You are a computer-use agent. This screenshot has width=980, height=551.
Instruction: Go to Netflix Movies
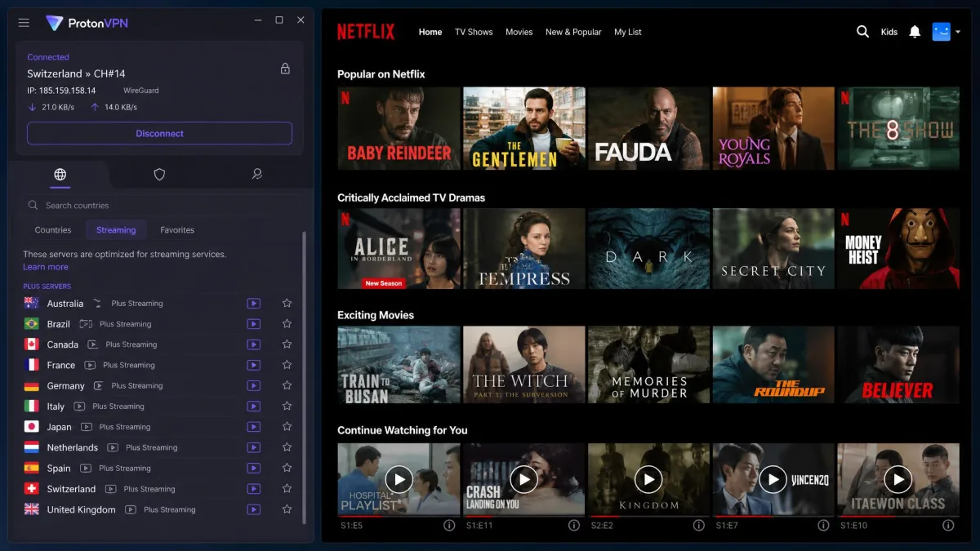pos(519,32)
